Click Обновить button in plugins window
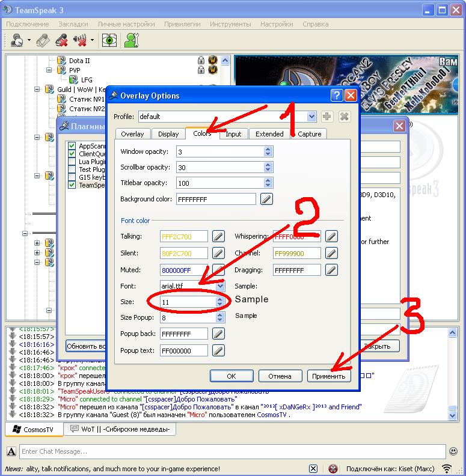This screenshot has height=476, width=466. click(x=86, y=346)
